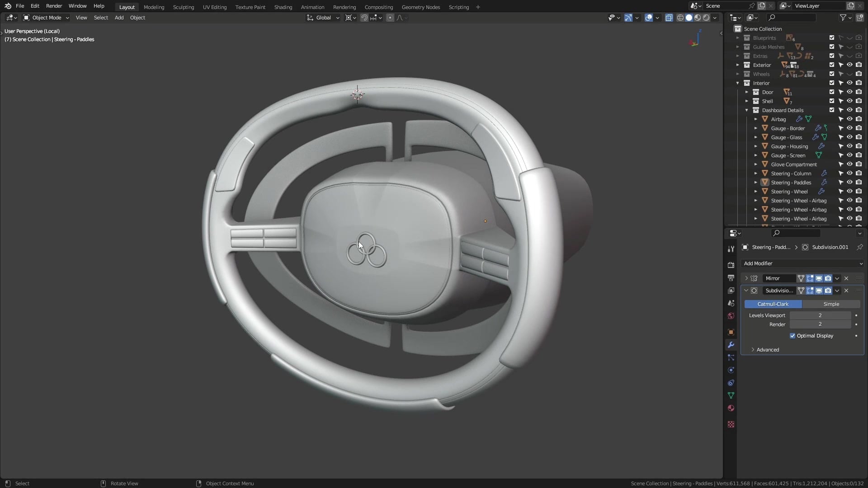This screenshot has width=868, height=488.
Task: Open the Object Mode dropdown
Action: tap(46, 18)
